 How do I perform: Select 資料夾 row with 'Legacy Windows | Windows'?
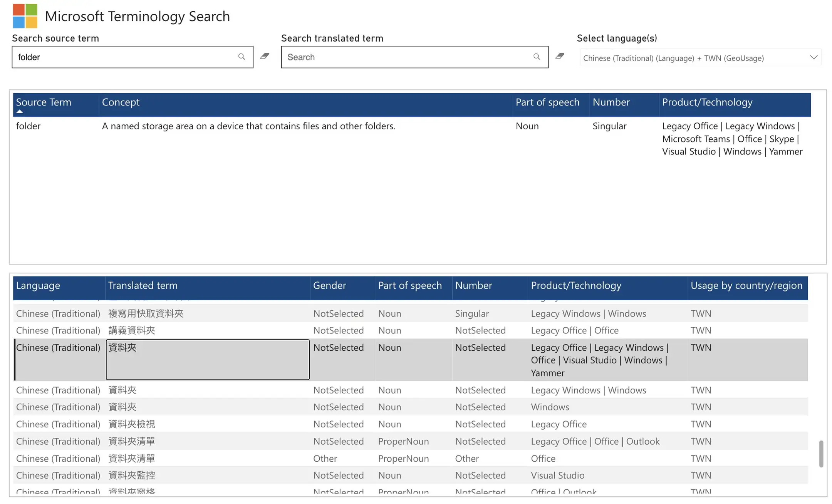pos(411,390)
